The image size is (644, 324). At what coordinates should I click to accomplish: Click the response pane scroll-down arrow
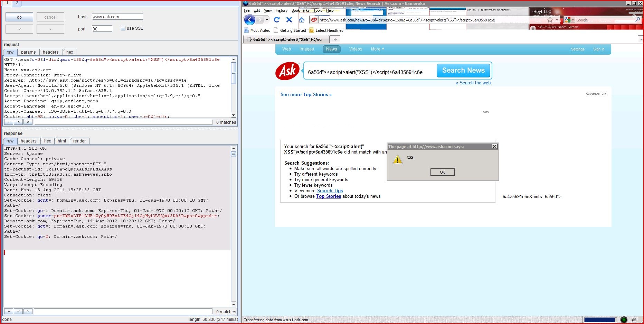(x=234, y=305)
